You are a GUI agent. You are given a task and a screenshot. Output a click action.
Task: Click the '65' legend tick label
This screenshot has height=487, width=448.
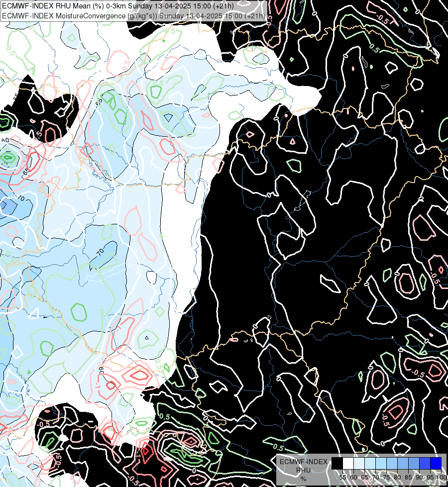[364, 478]
